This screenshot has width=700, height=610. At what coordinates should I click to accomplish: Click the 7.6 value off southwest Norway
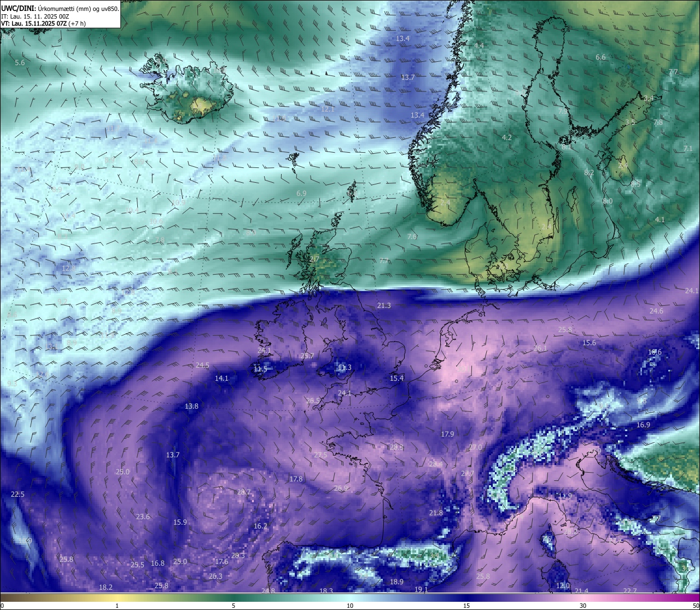(x=412, y=236)
